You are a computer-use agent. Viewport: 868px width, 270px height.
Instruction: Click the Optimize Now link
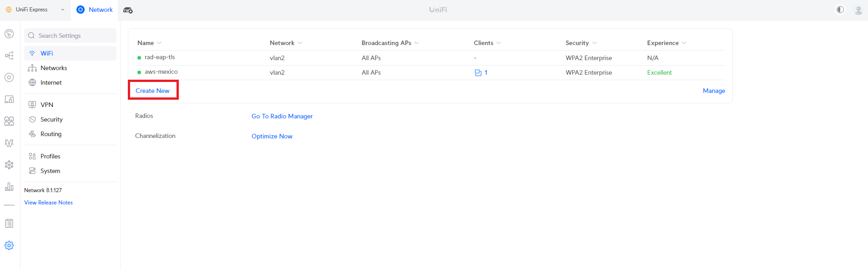point(272,136)
